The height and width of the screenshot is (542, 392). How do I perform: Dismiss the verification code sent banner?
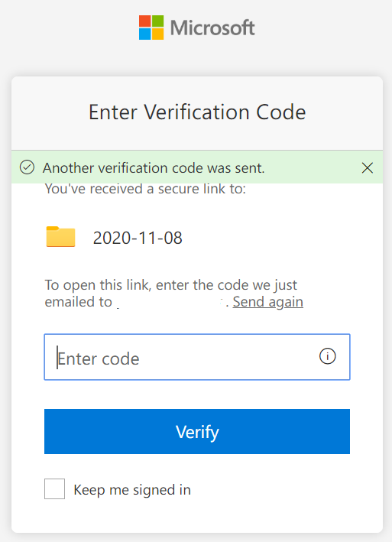[367, 168]
